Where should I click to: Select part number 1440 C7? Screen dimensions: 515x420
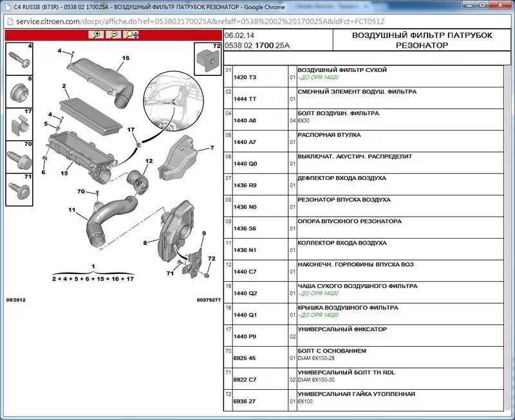(245, 271)
